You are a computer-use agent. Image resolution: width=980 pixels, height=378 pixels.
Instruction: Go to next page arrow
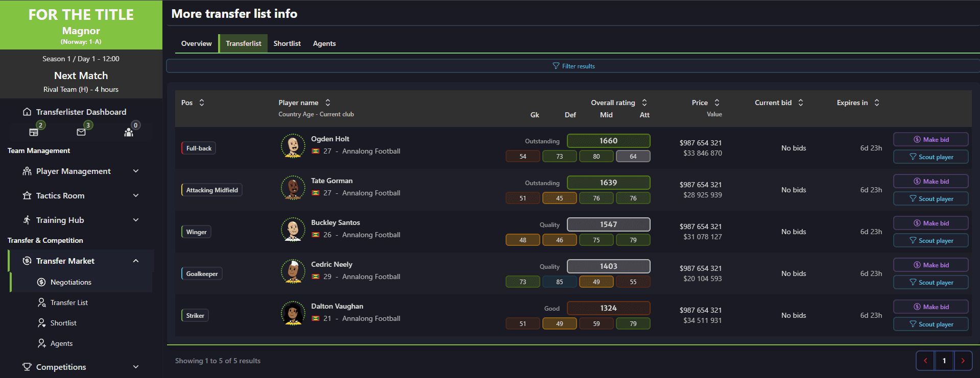[963, 361]
